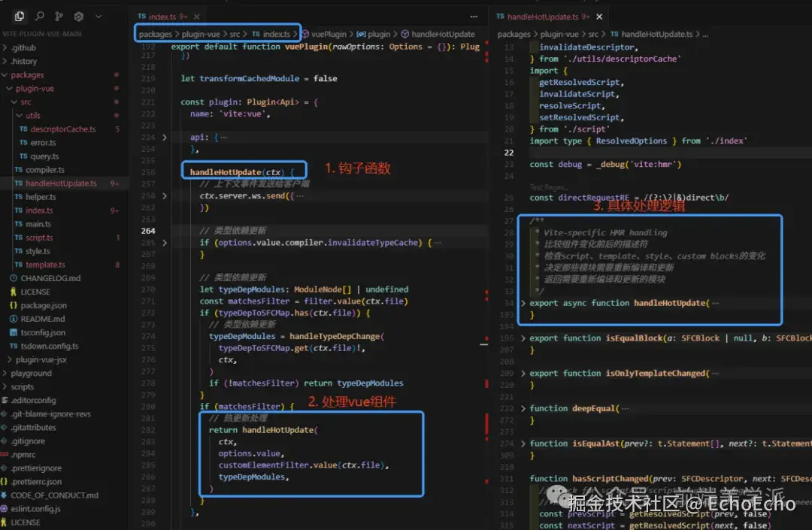The height and width of the screenshot is (530, 812).
Task: Open README.md in the explorer
Action: [42, 319]
